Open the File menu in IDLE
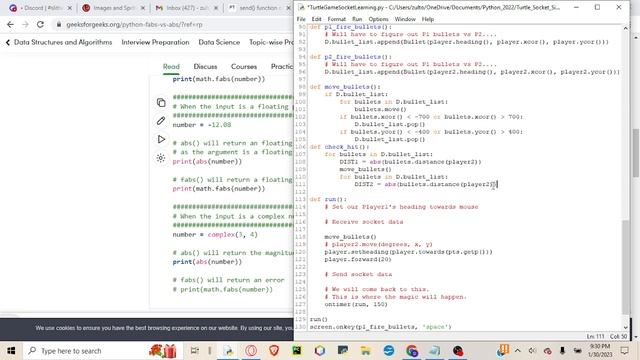Image resolution: width=640 pixels, height=360 pixels. (301, 19)
